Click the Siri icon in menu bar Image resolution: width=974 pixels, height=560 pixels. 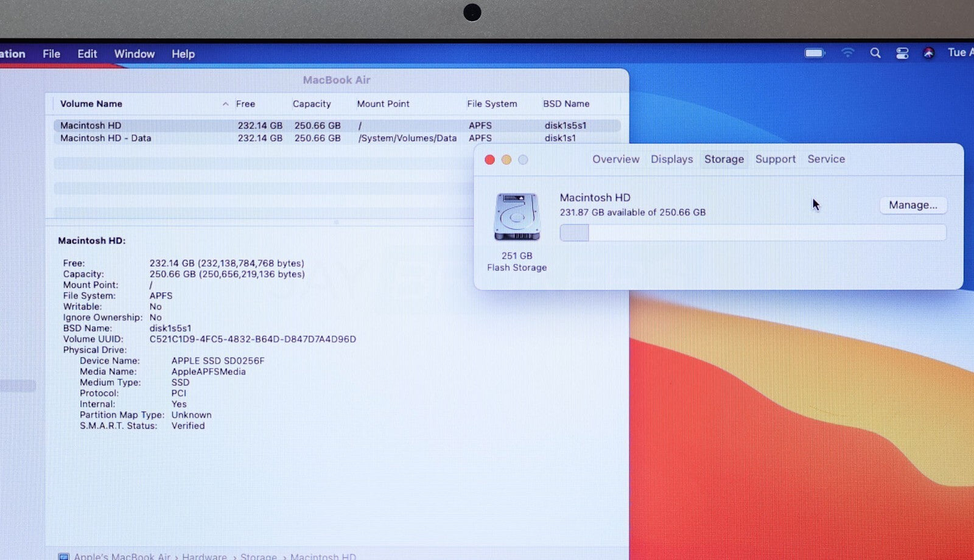click(x=928, y=54)
